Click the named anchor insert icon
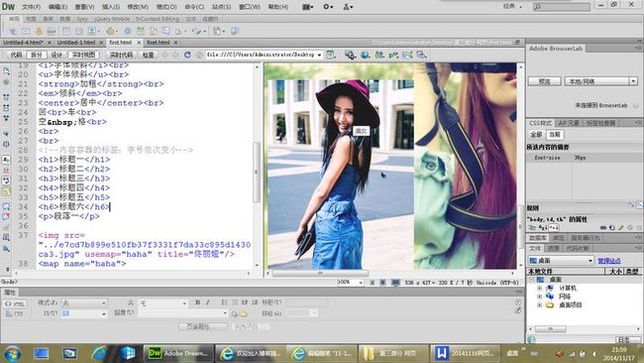 pyautogui.click(x=39, y=31)
